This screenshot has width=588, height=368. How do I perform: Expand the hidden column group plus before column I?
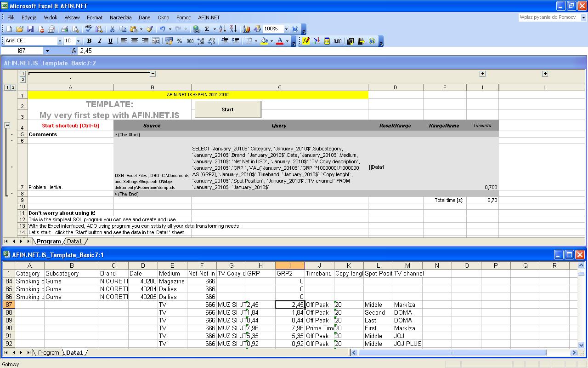click(482, 74)
